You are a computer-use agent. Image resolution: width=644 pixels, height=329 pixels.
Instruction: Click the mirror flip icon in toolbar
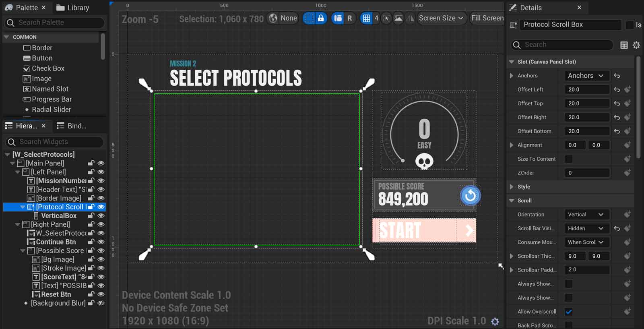410,18
